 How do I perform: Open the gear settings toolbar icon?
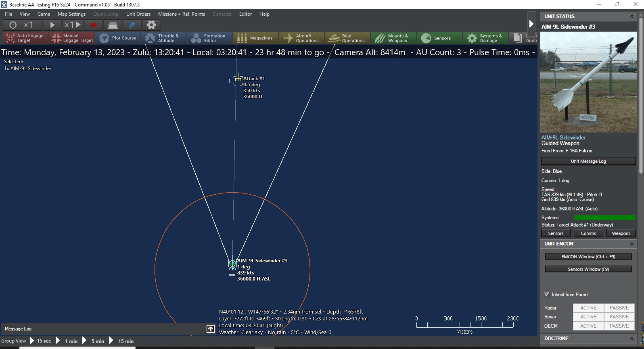pyautogui.click(x=151, y=25)
